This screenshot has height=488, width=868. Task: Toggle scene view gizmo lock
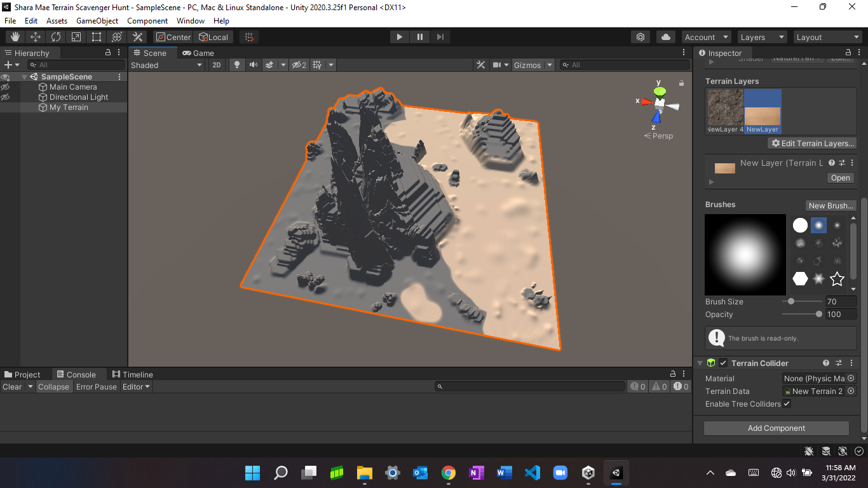tap(681, 83)
